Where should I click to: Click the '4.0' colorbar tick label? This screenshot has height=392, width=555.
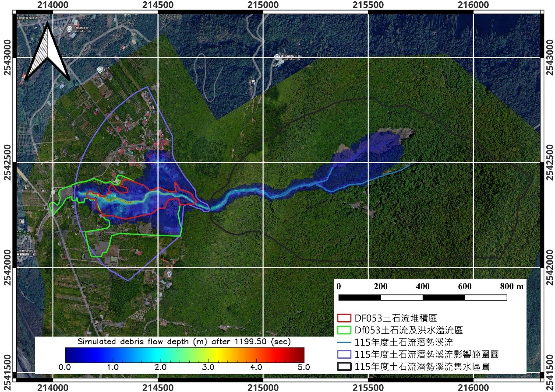(256, 367)
